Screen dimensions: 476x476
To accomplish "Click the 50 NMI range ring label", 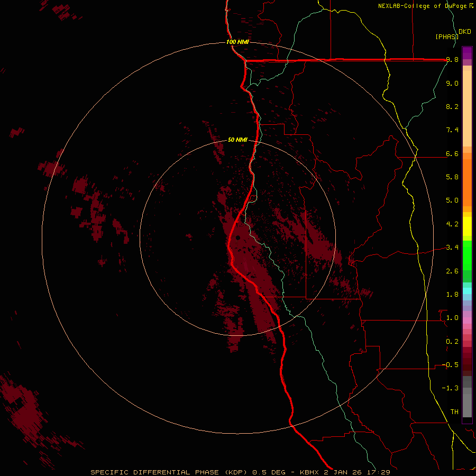I will pyautogui.click(x=237, y=140).
